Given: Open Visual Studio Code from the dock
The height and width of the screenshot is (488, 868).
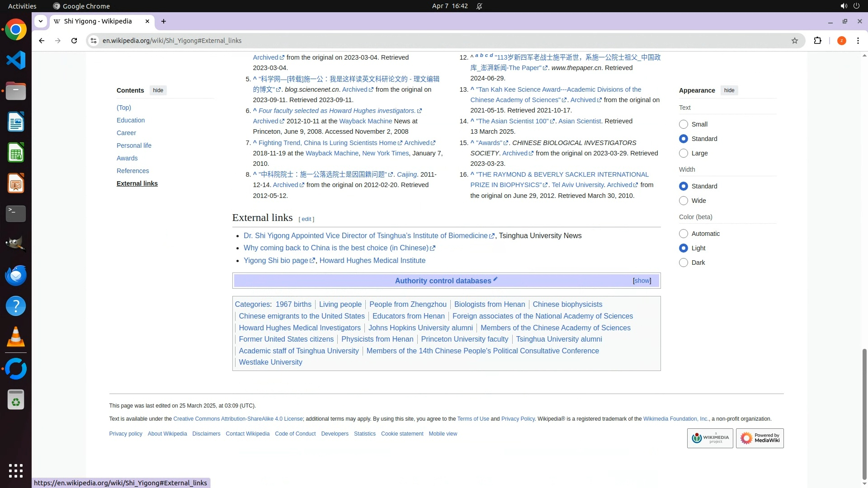Looking at the screenshot, I should [16, 60].
